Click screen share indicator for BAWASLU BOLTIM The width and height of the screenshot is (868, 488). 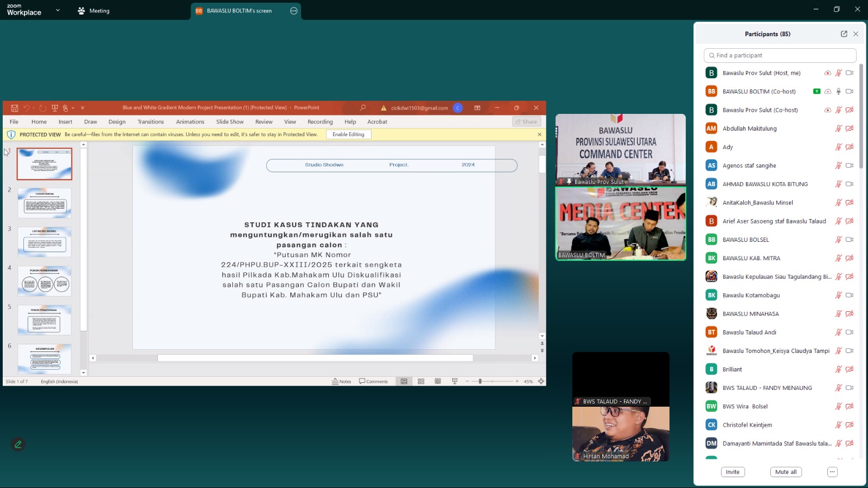[817, 91]
